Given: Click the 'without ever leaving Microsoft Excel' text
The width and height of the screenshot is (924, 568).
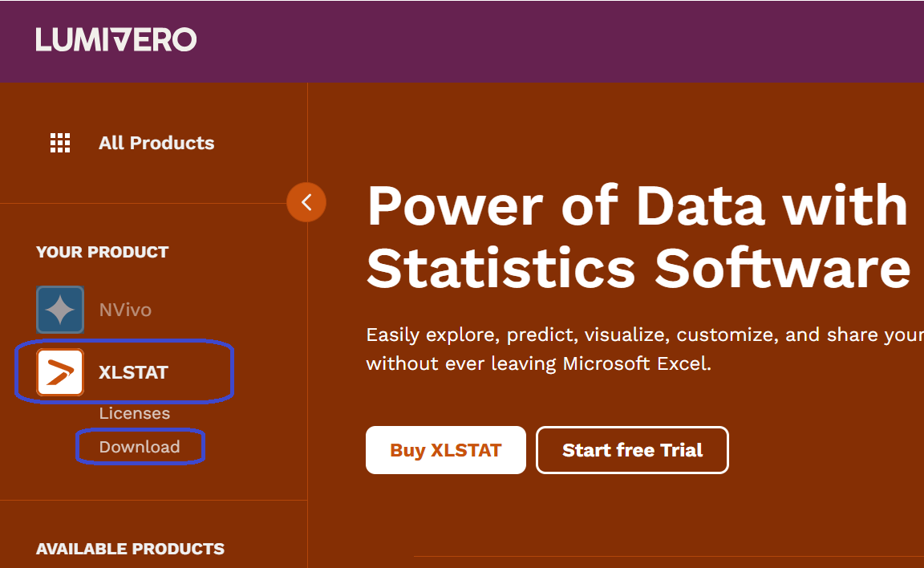Looking at the screenshot, I should click(538, 363).
